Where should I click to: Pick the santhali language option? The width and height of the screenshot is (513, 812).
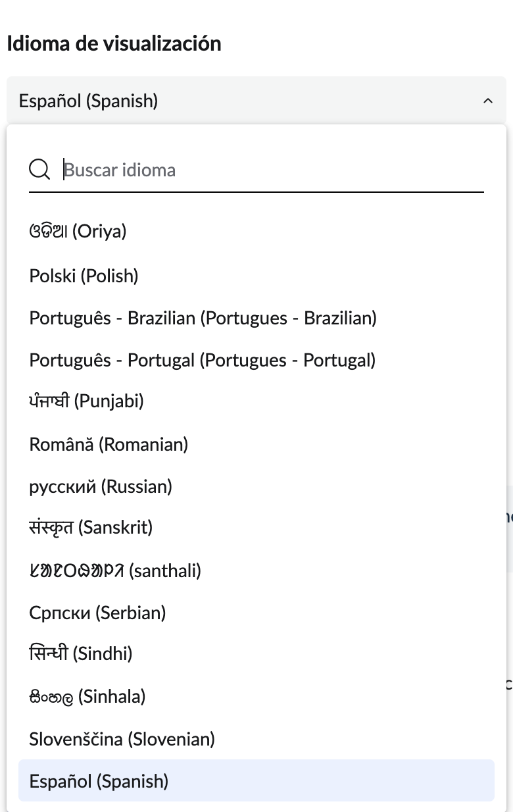click(x=114, y=571)
